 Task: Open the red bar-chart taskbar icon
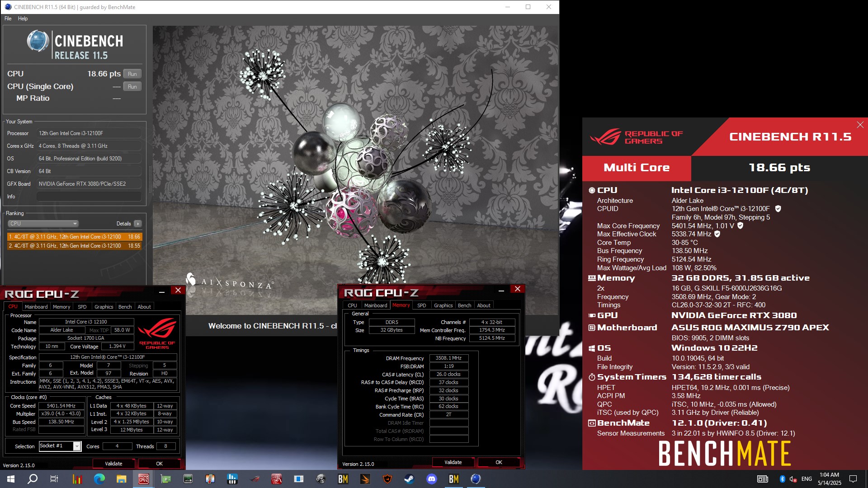[x=77, y=479]
